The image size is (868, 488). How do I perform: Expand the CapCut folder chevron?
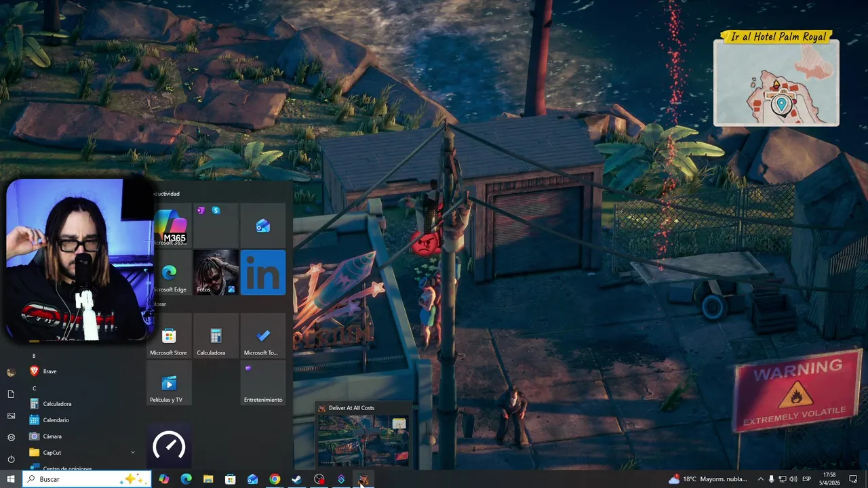(132, 453)
